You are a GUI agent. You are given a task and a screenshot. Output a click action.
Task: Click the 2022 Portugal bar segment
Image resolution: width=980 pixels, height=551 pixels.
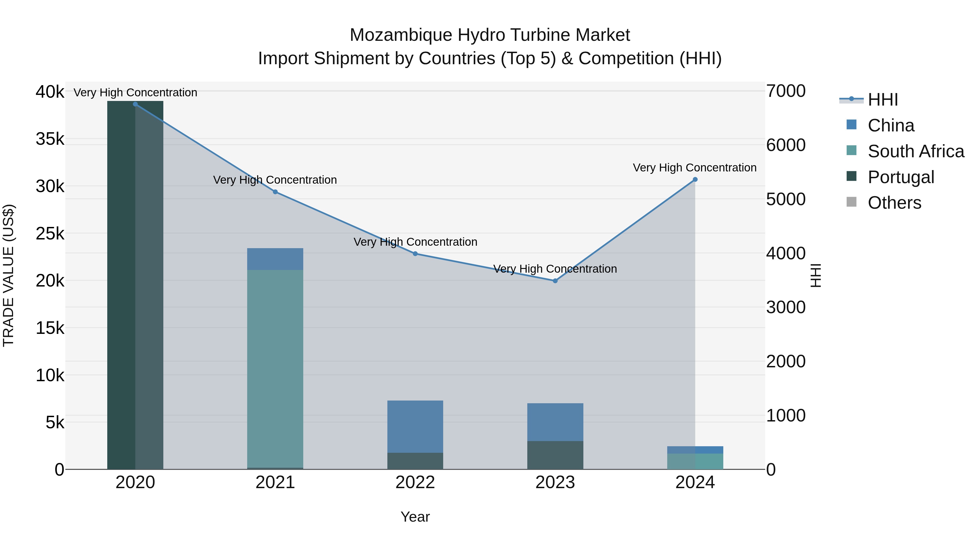[x=415, y=461]
